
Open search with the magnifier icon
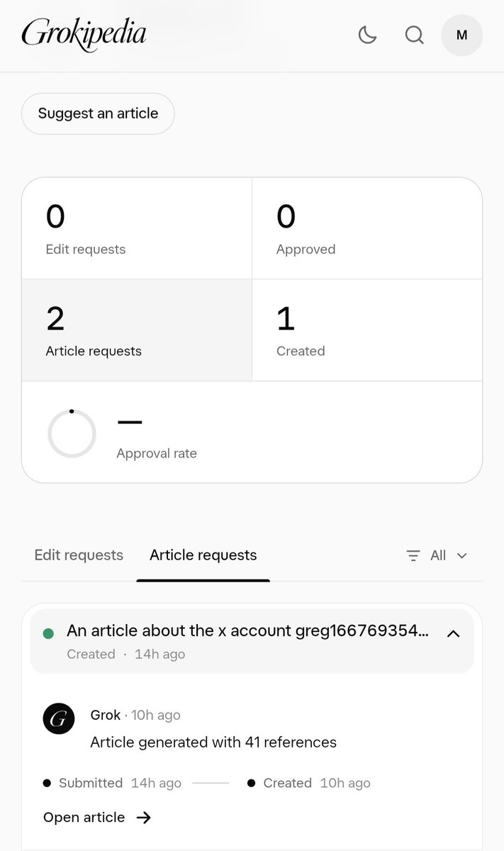coord(414,35)
